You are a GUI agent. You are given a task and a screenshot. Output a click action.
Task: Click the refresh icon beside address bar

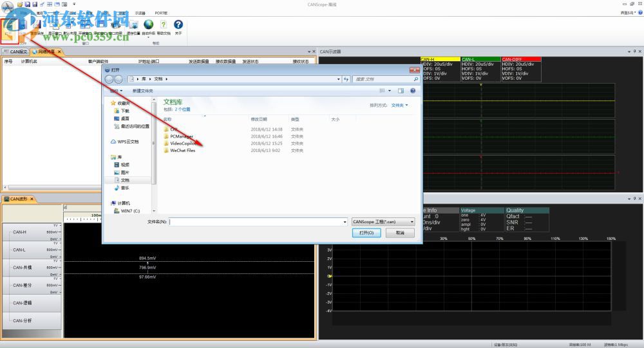346,79
